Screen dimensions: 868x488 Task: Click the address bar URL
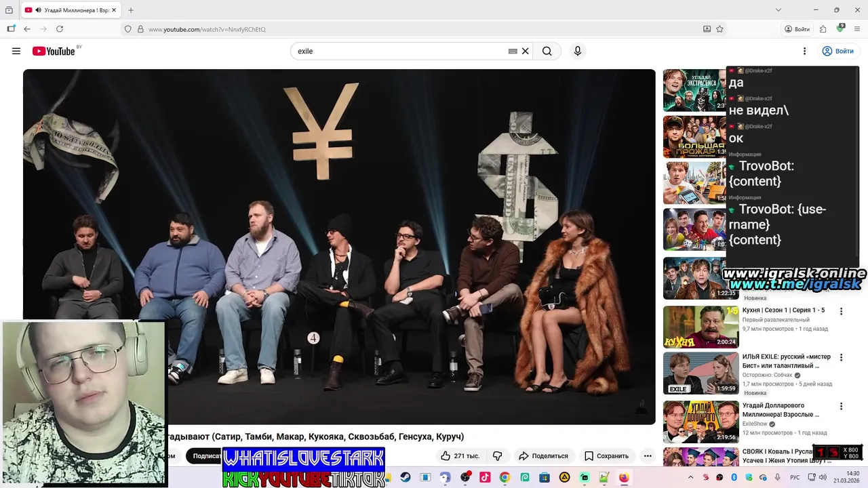[x=207, y=29]
